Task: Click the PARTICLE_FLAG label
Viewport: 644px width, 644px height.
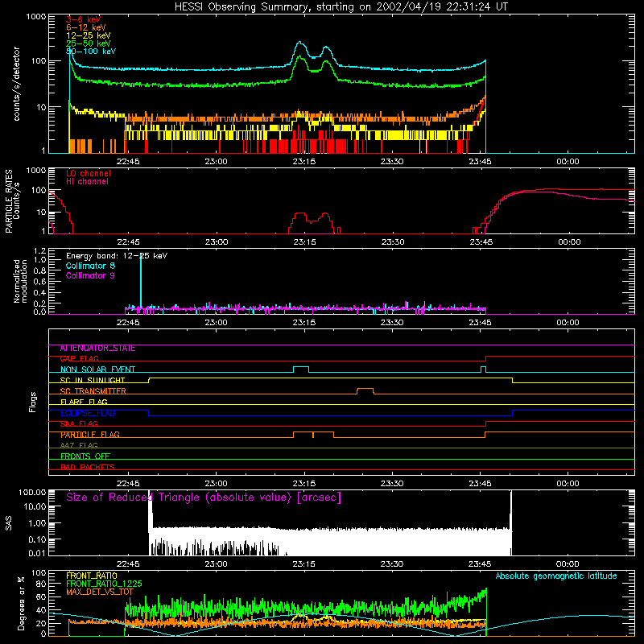Action: [x=90, y=435]
